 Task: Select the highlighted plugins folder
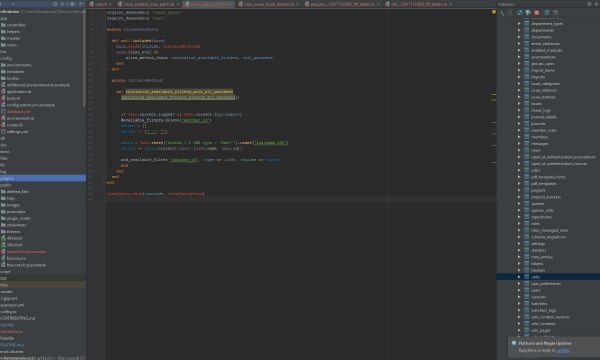pos(43,178)
